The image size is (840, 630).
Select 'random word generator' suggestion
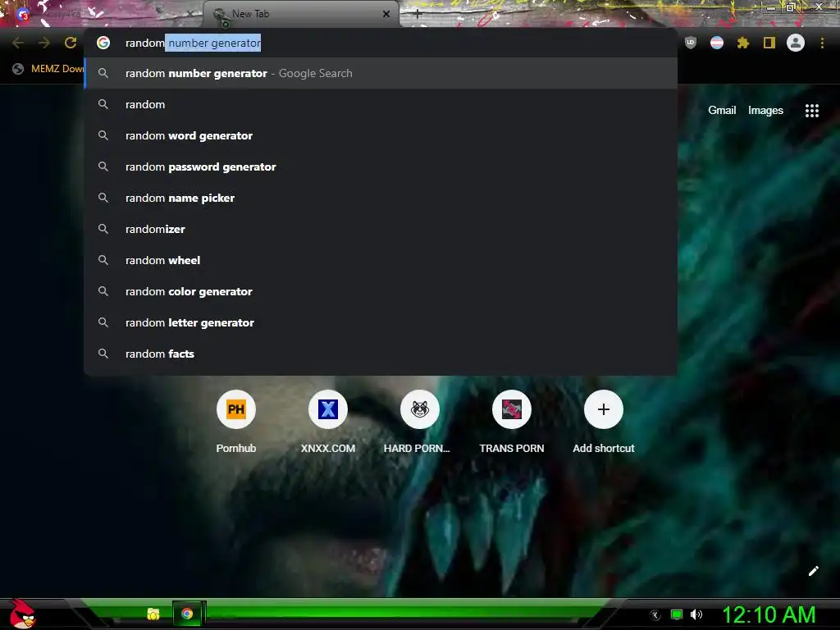(x=381, y=135)
